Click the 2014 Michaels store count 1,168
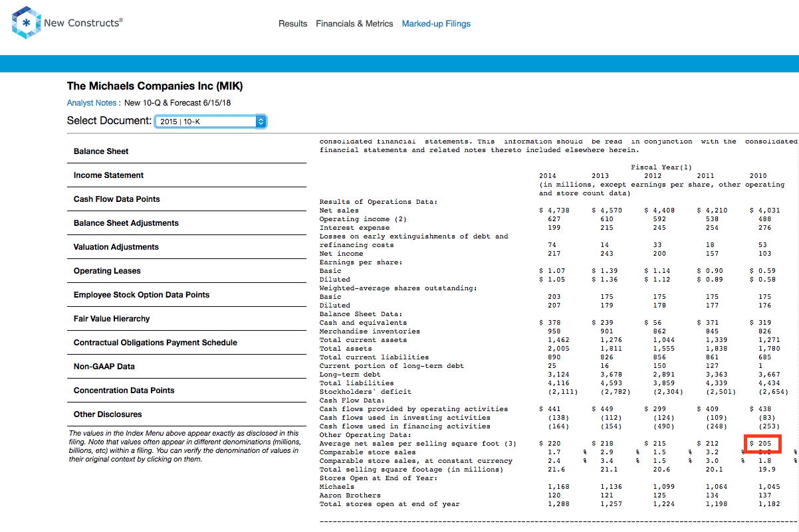799x532 pixels. [x=558, y=487]
